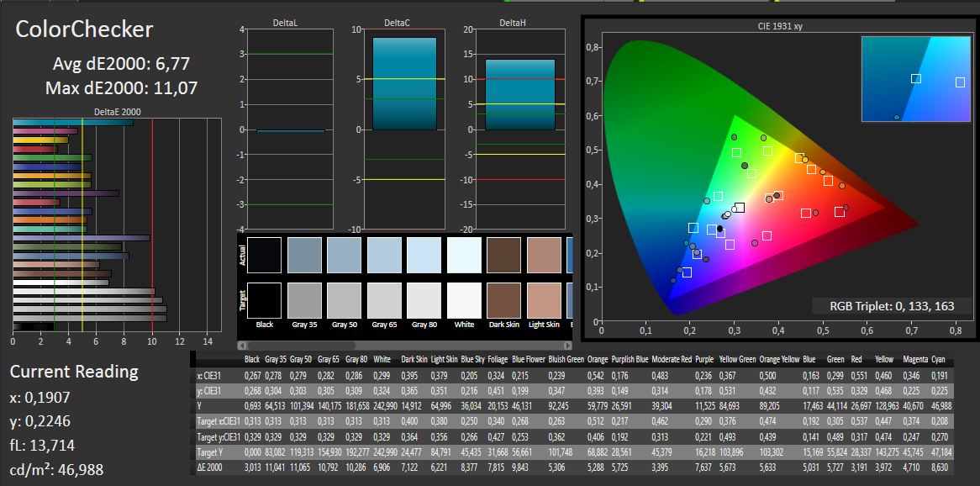The width and height of the screenshot is (980, 486).
Task: Click the Purplish Blue column header
Action: 630,360
